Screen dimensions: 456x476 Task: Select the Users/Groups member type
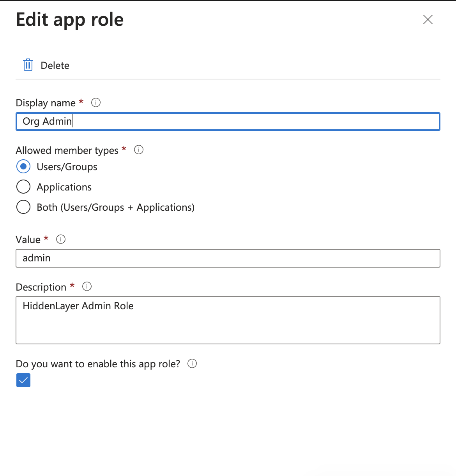click(23, 166)
